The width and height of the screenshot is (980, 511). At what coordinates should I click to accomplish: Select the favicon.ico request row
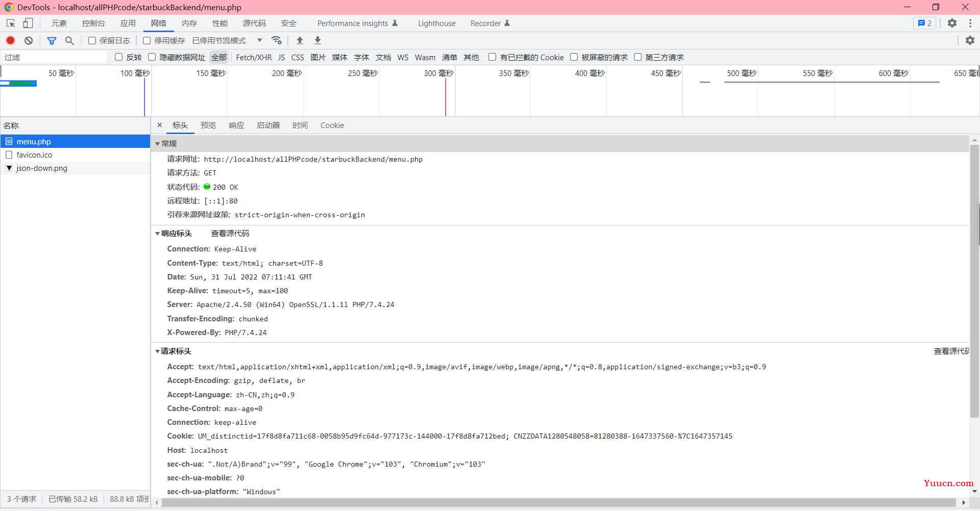pos(75,155)
